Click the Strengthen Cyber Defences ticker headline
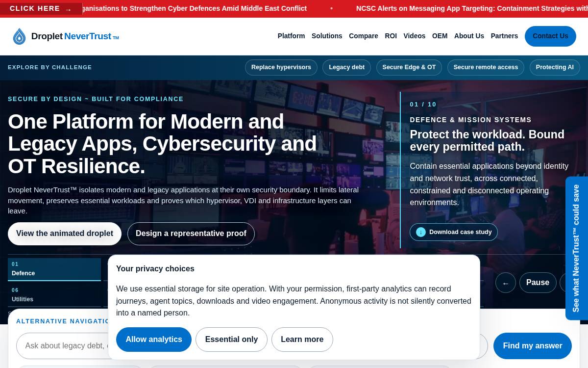This screenshot has height=368, width=588. point(195,8)
